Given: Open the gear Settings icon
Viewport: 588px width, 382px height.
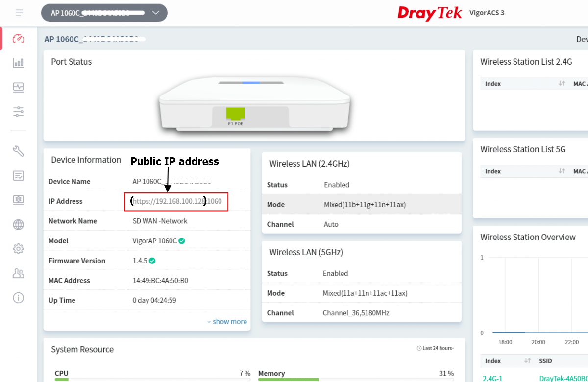Looking at the screenshot, I should pos(19,249).
